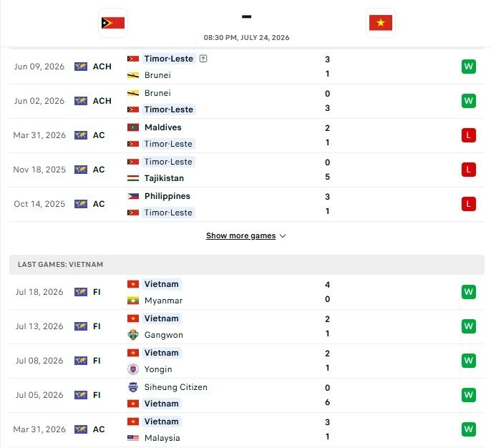Click the ACH competition label for Jun 02
The width and height of the screenshot is (491, 448).
(x=102, y=101)
